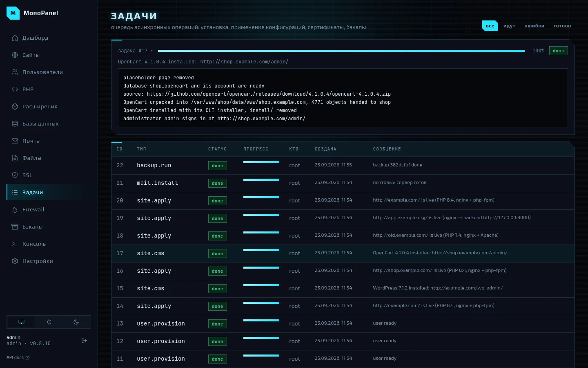Switch to system theme monitor toggle

pos(21,322)
